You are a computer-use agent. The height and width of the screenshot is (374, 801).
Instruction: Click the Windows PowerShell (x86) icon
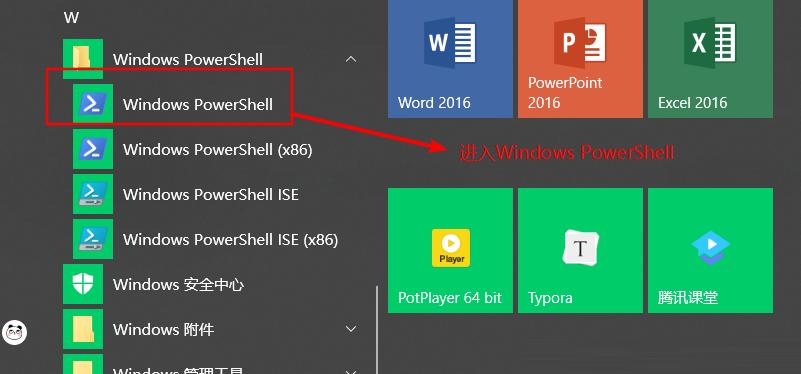coord(93,149)
